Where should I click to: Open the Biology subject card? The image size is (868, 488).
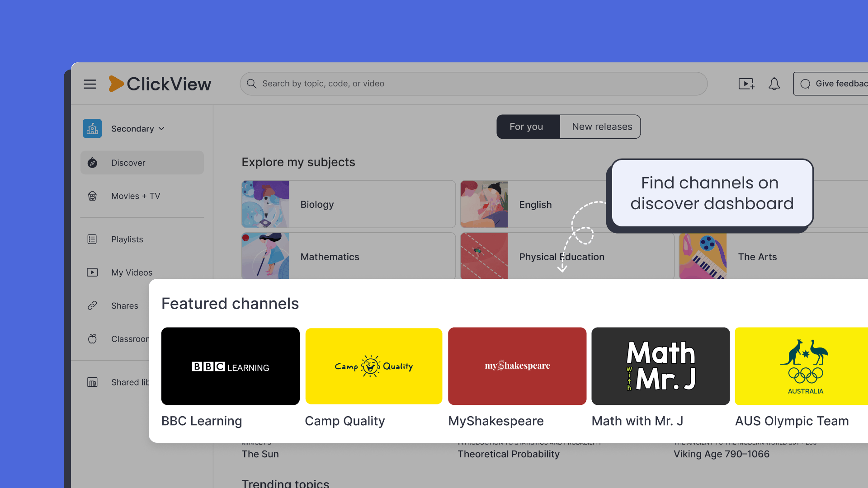(348, 204)
